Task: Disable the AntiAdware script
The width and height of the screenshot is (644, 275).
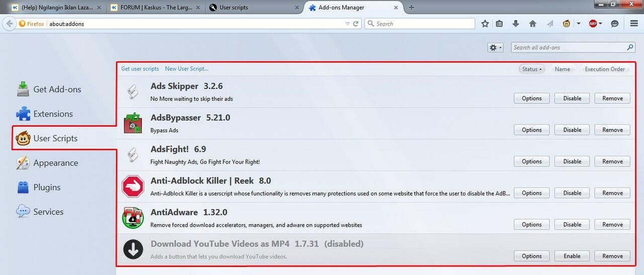Action: [x=572, y=224]
